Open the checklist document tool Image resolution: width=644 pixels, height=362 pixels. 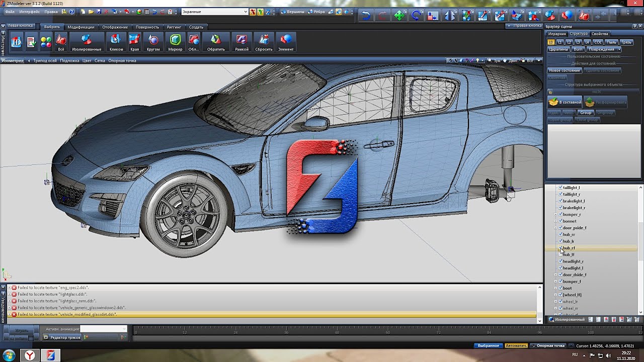click(x=31, y=42)
